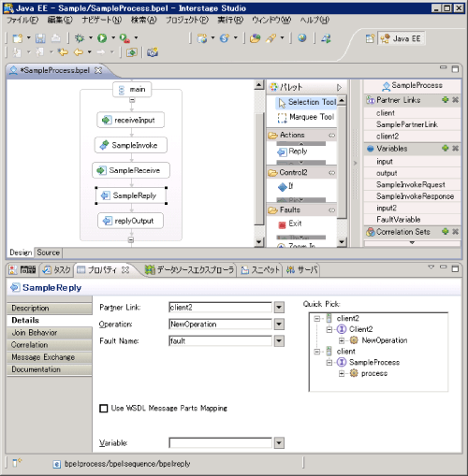This screenshot has width=468, height=476.
Task: Click the Debug bug icon
Action: pyautogui.click(x=80, y=38)
